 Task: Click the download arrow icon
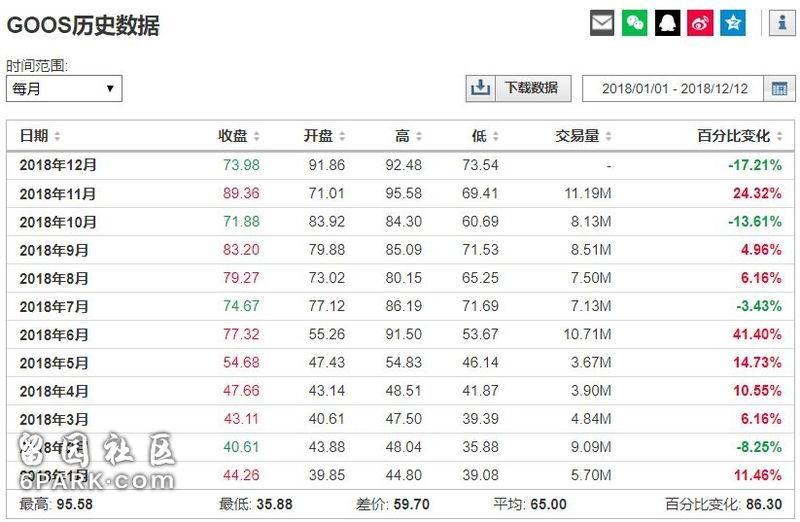pos(480,89)
